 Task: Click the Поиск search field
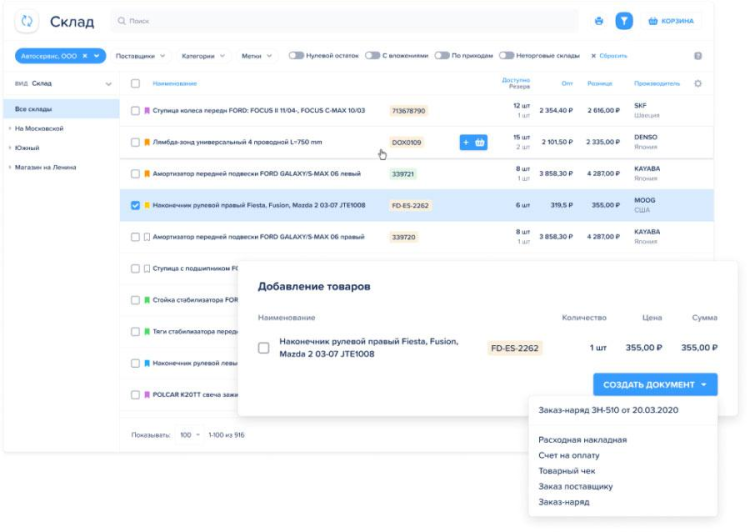tap(340, 20)
